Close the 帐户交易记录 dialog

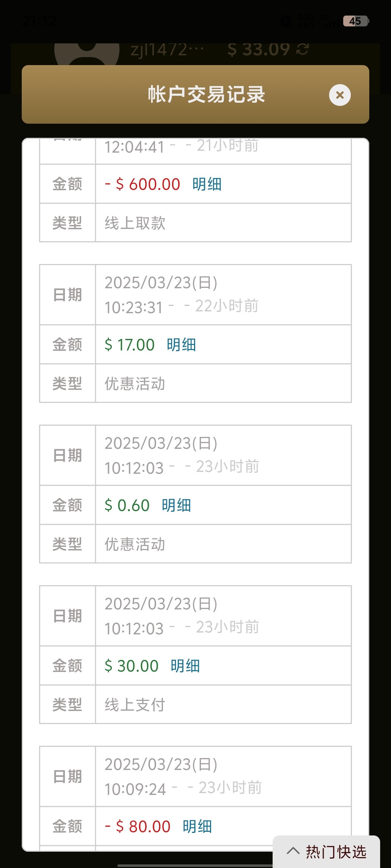click(340, 95)
